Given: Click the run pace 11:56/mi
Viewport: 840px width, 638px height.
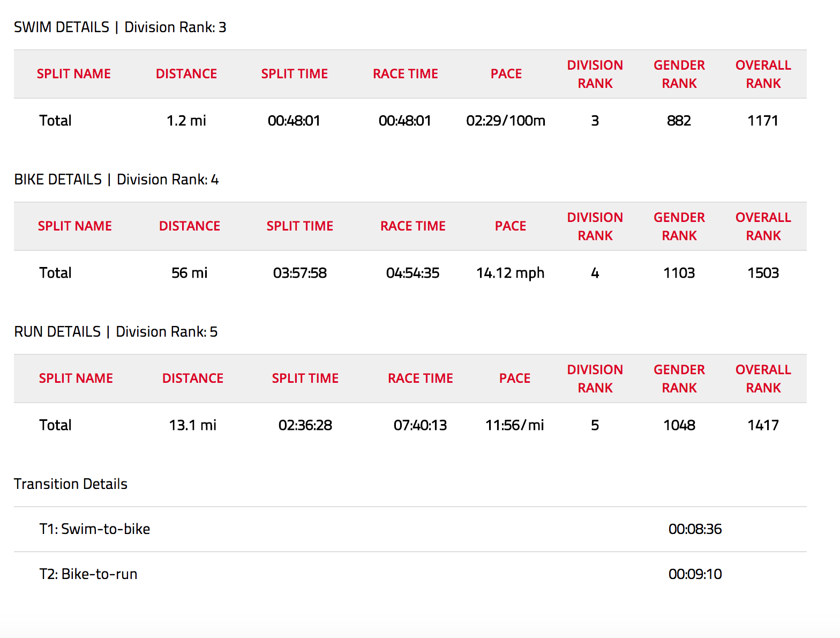Looking at the screenshot, I should pos(514,425).
